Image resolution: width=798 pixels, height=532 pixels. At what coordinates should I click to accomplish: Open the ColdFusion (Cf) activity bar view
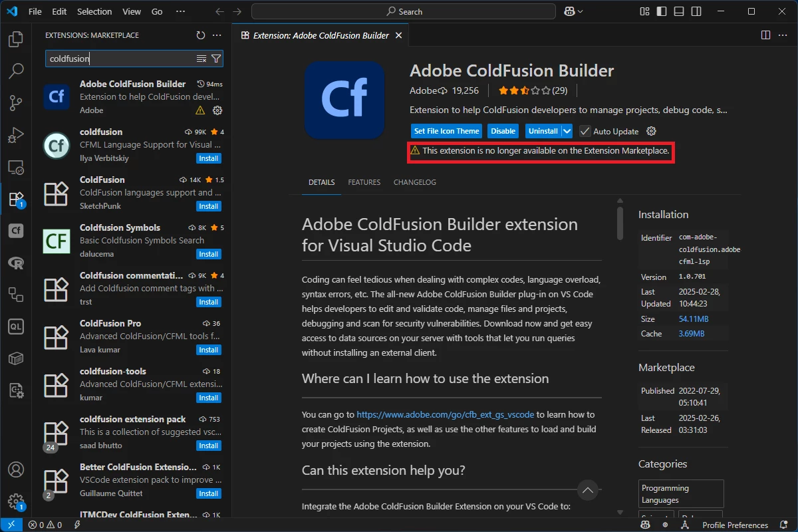click(16, 231)
